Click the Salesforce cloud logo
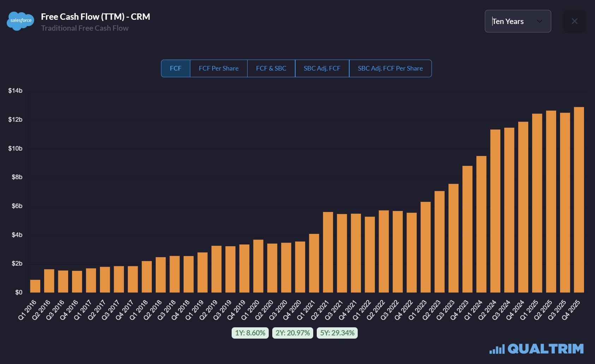Viewport: 595px width, 364px height. click(x=20, y=21)
